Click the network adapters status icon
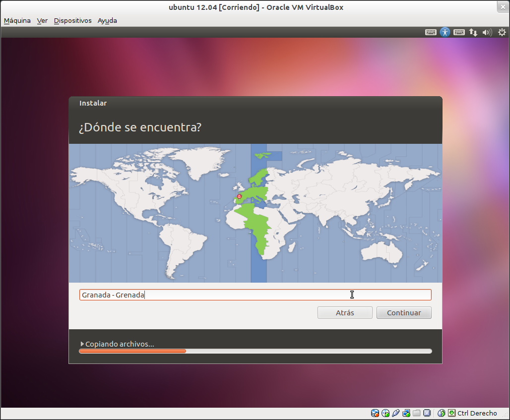 coord(406,413)
